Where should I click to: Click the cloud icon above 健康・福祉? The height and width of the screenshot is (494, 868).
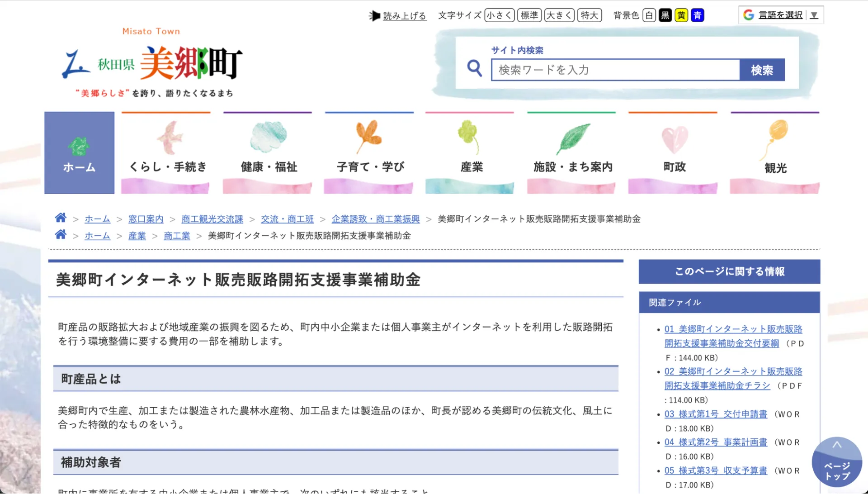click(268, 137)
